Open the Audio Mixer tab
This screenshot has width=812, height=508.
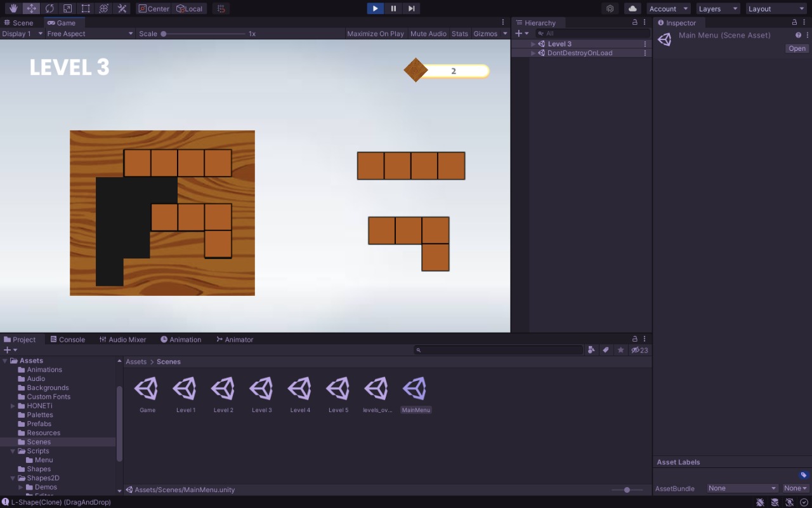click(x=122, y=340)
